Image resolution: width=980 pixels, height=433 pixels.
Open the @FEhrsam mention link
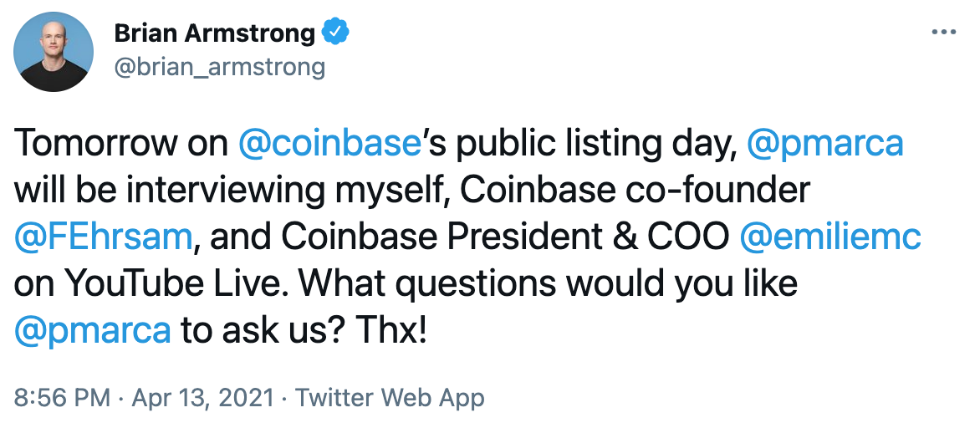click(x=105, y=237)
